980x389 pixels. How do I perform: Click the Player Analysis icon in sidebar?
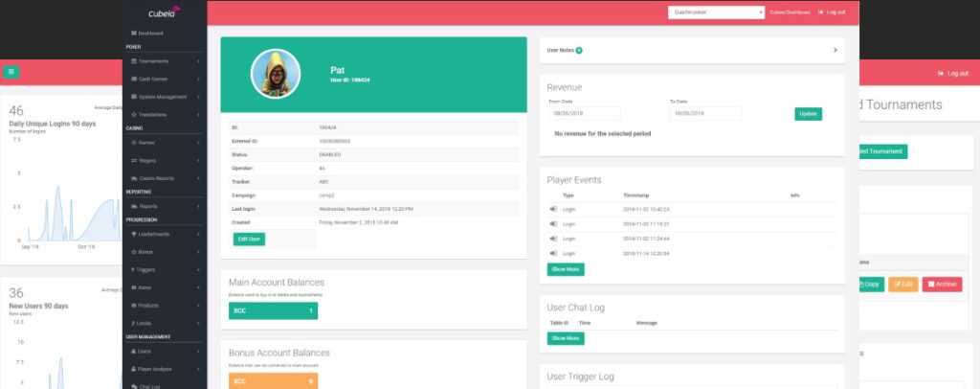coord(134,369)
